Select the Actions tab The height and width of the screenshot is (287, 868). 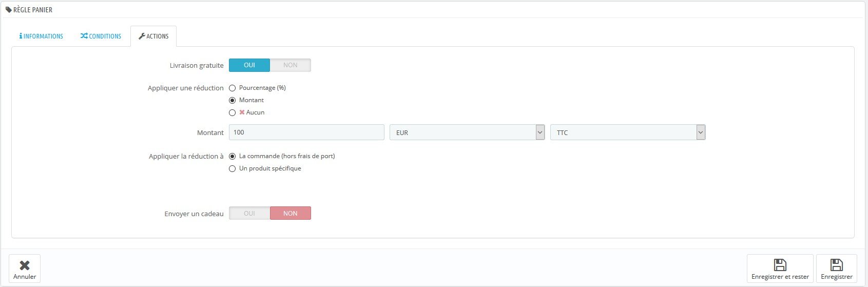tap(153, 36)
